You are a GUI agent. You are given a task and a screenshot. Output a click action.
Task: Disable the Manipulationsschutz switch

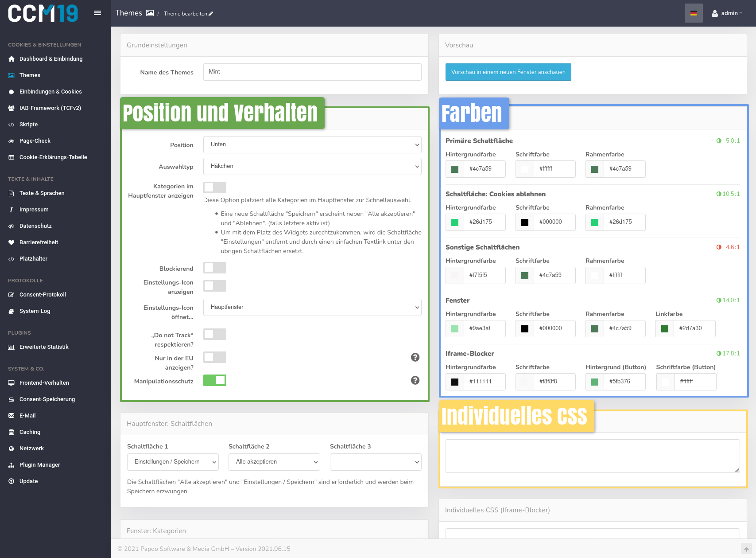(215, 380)
